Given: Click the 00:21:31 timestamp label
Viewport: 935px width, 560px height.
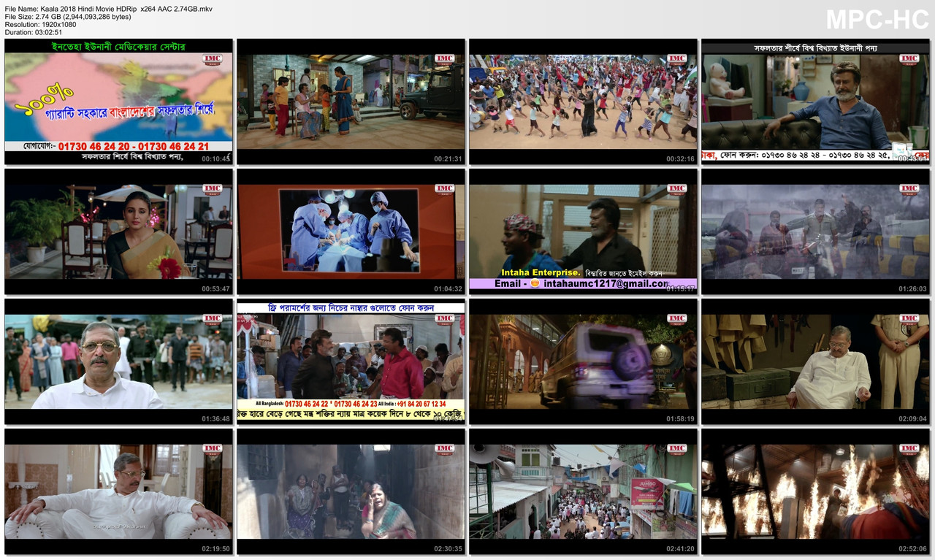Looking at the screenshot, I should (448, 159).
